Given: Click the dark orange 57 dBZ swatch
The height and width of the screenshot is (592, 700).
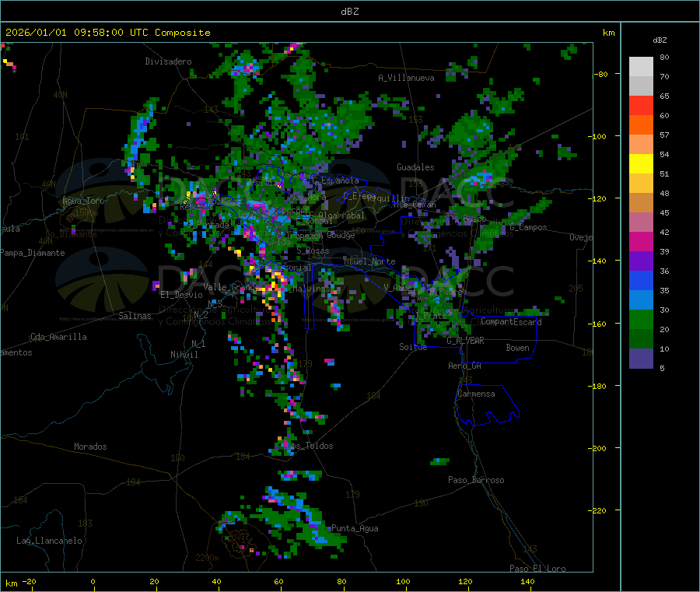Looking at the screenshot, I should click(641, 125).
